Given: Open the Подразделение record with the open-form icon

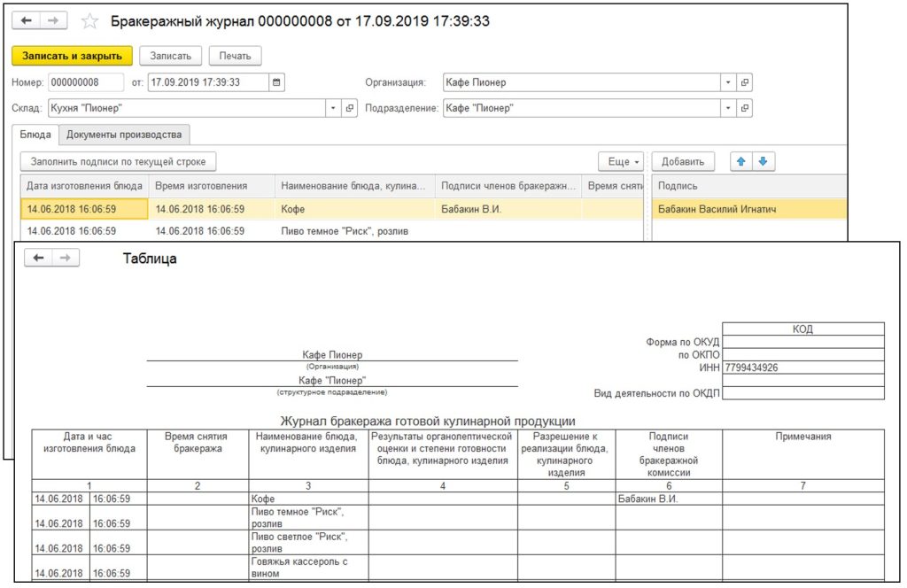Looking at the screenshot, I should click(x=744, y=108).
